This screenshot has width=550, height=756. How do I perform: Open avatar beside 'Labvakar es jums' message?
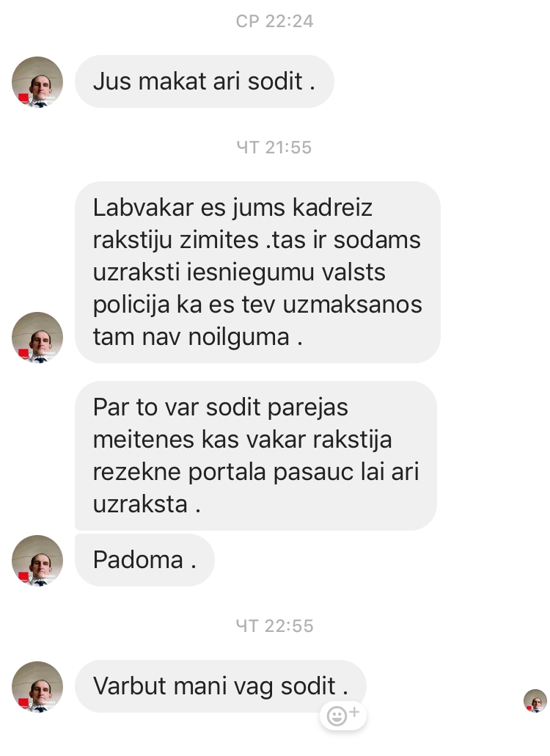click(37, 338)
